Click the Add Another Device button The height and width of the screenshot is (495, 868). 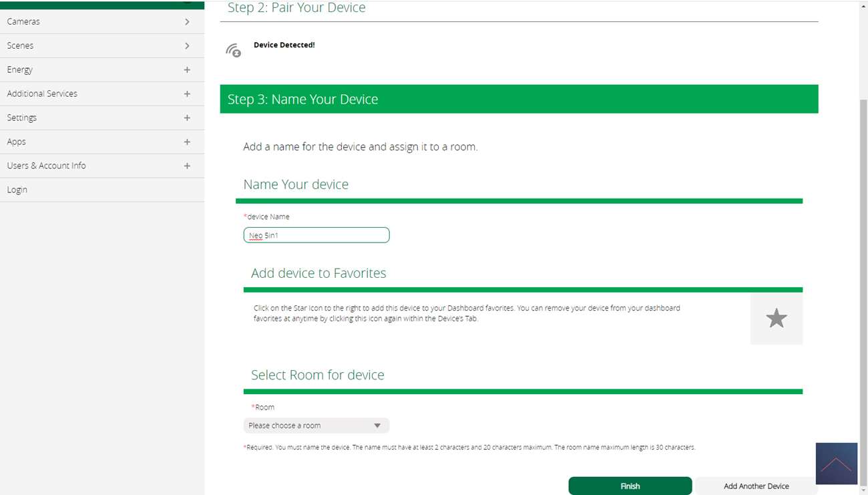pyautogui.click(x=756, y=486)
